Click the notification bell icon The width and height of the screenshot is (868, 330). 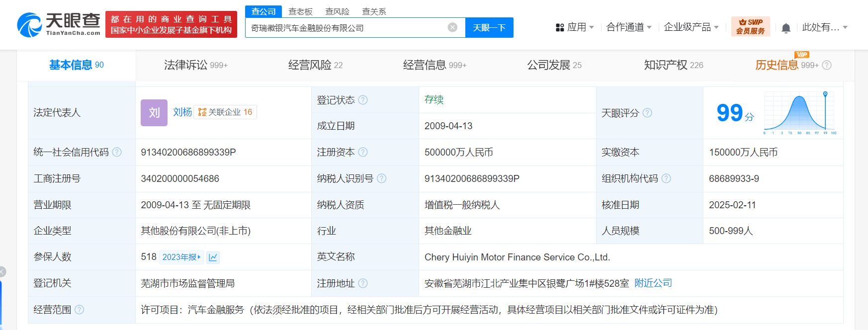point(786,28)
